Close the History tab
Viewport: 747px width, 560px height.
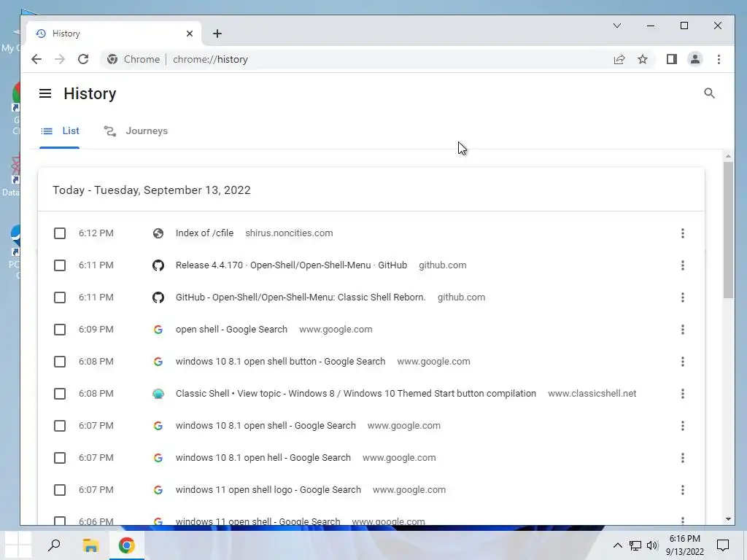point(190,34)
